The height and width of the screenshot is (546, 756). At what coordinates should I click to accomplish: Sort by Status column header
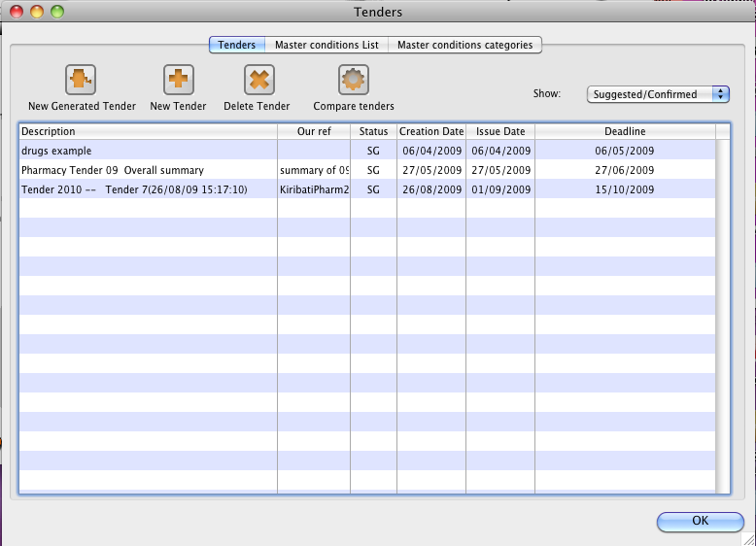coord(374,131)
